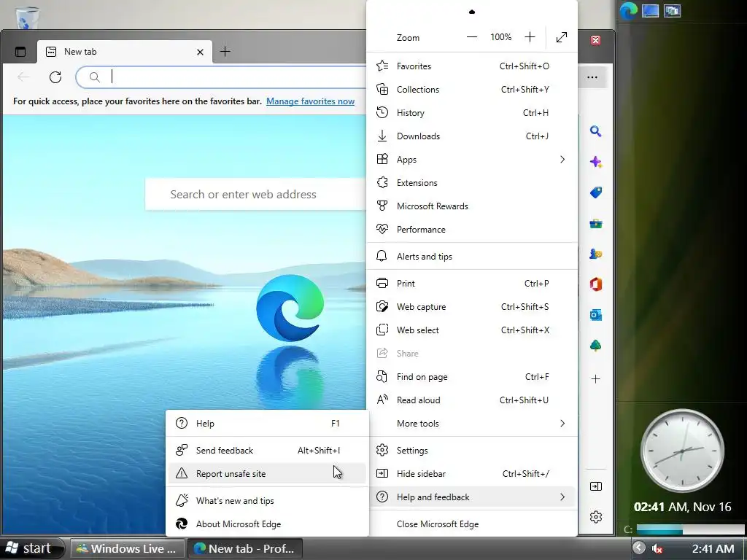Screen dimensions: 747x560
Task: Click the Find on page icon
Action: click(x=382, y=377)
